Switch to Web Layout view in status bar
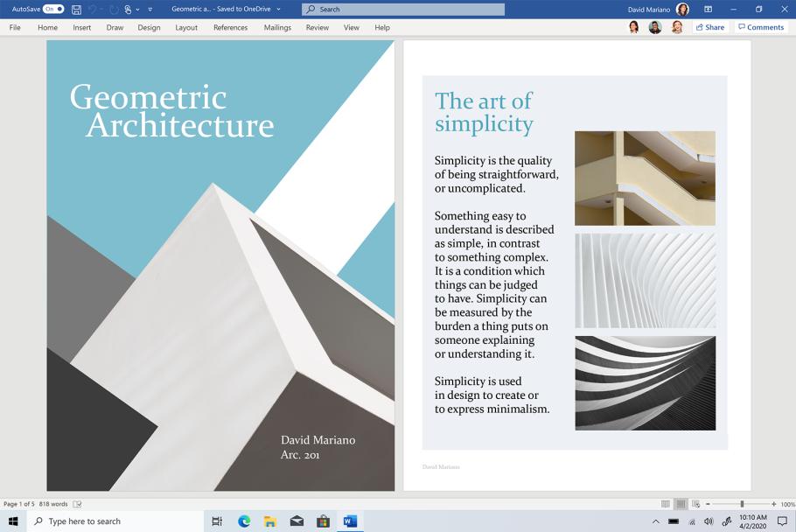 pos(695,504)
